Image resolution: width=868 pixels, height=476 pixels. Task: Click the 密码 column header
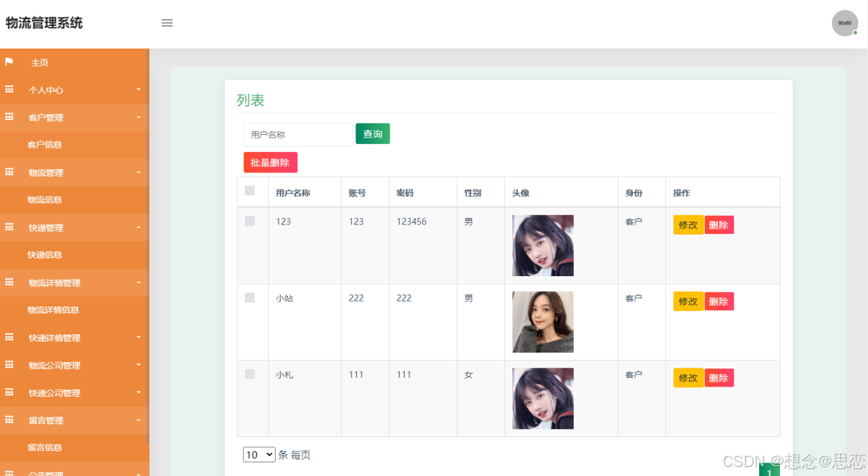(405, 193)
